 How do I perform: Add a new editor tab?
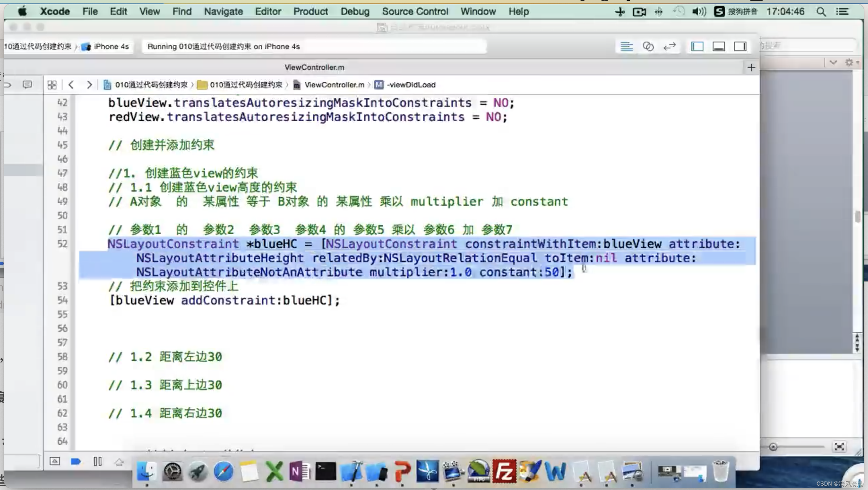[x=751, y=68]
